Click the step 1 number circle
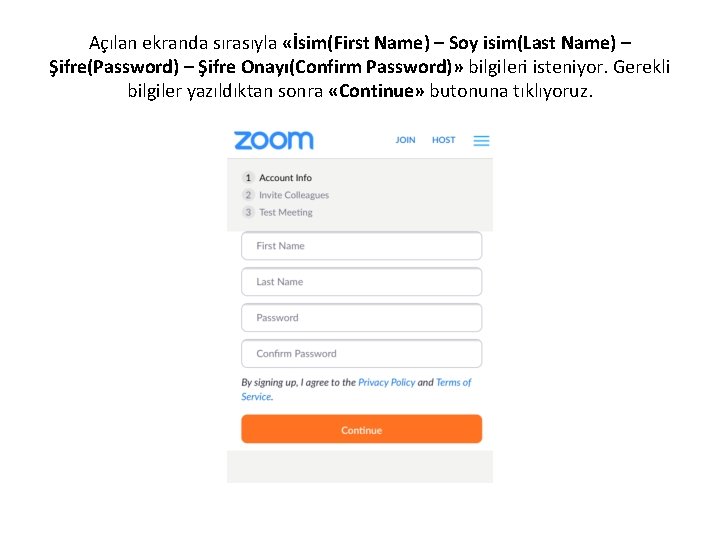This screenshot has width=720, height=540. click(248, 178)
